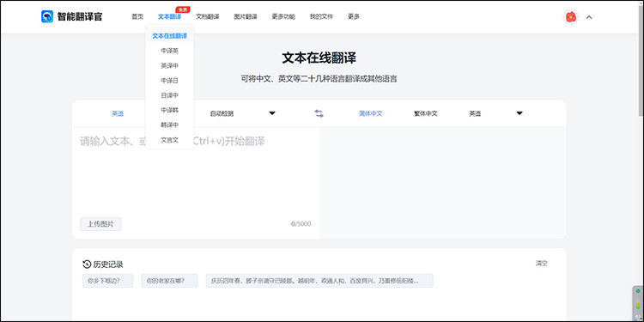
Task: Choose 繁体中文 as target language
Action: [426, 113]
